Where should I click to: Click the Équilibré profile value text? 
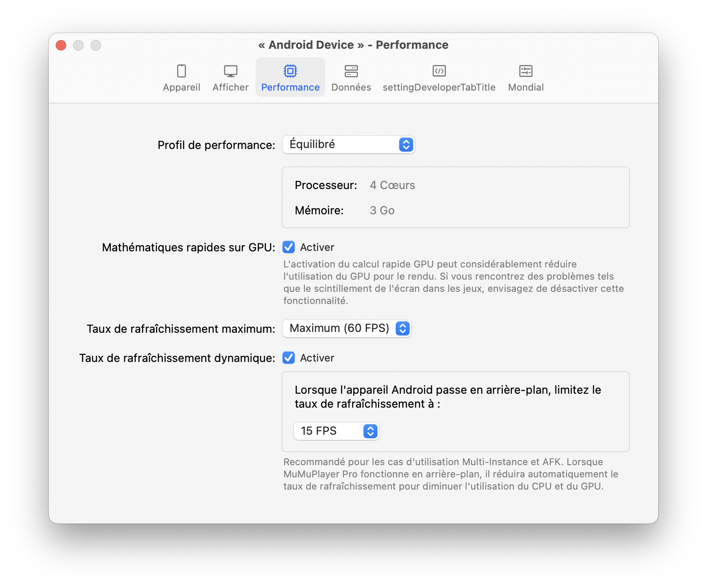312,145
